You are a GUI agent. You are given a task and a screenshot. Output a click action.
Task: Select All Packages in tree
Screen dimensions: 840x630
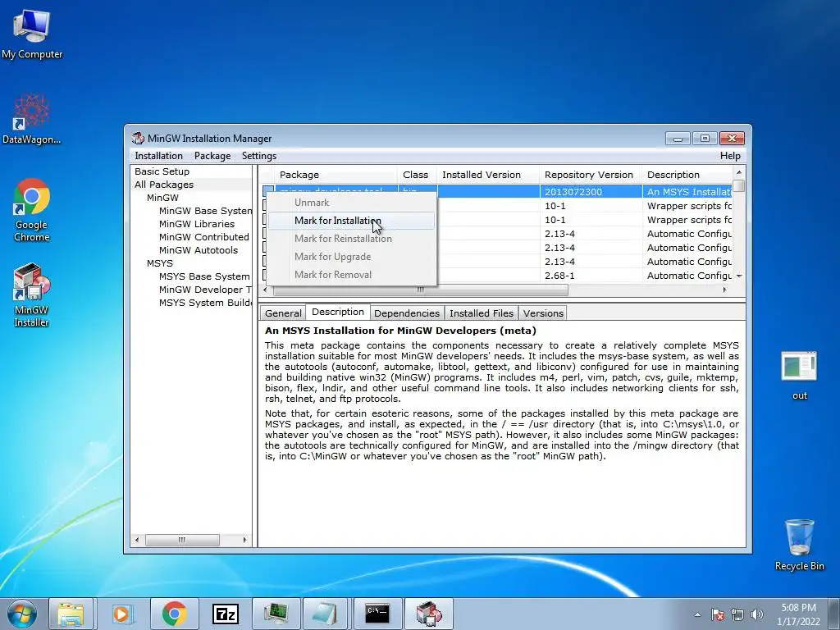coord(164,185)
